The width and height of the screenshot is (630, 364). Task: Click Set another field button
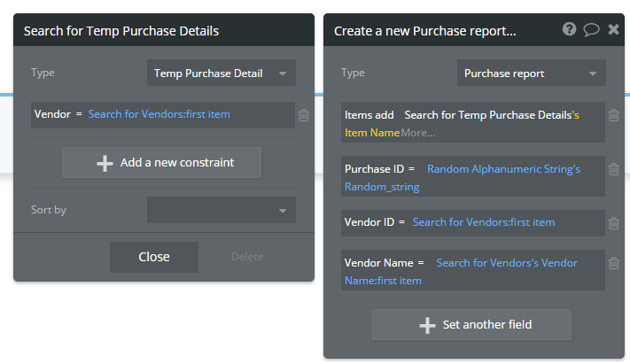pos(471,325)
